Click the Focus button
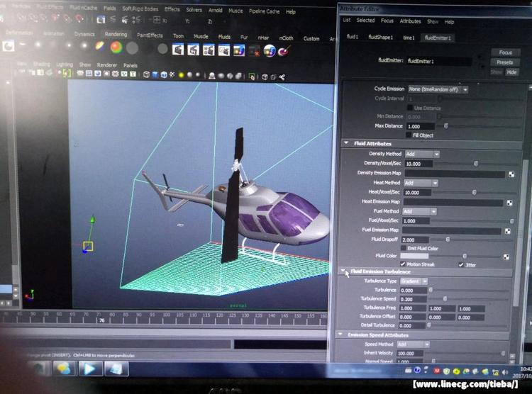 pyautogui.click(x=505, y=52)
